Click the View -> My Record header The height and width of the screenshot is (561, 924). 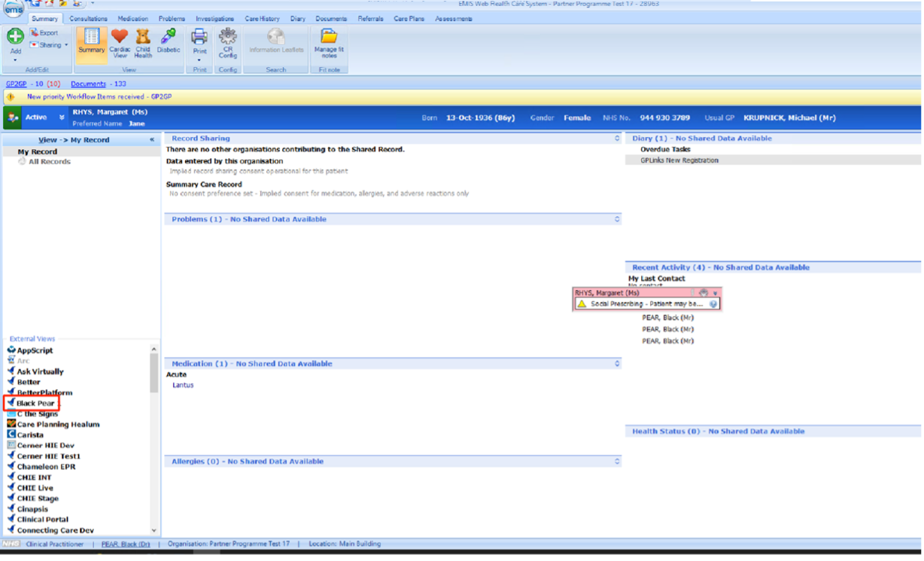pos(74,140)
